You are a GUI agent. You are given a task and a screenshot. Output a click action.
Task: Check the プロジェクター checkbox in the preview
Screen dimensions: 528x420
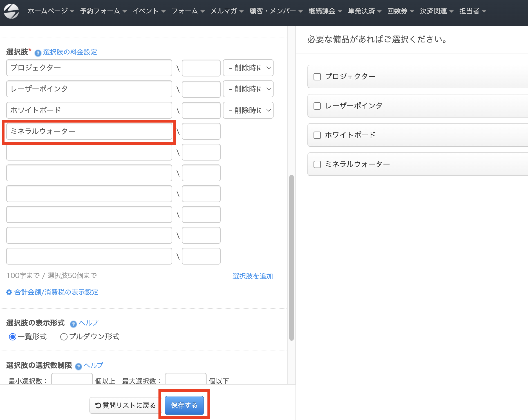(x=317, y=77)
